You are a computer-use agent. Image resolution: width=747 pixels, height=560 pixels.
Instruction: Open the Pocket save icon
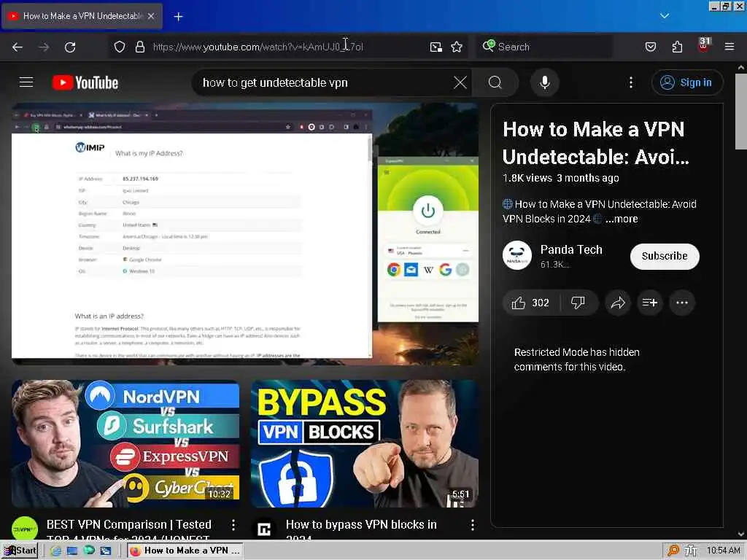(651, 47)
